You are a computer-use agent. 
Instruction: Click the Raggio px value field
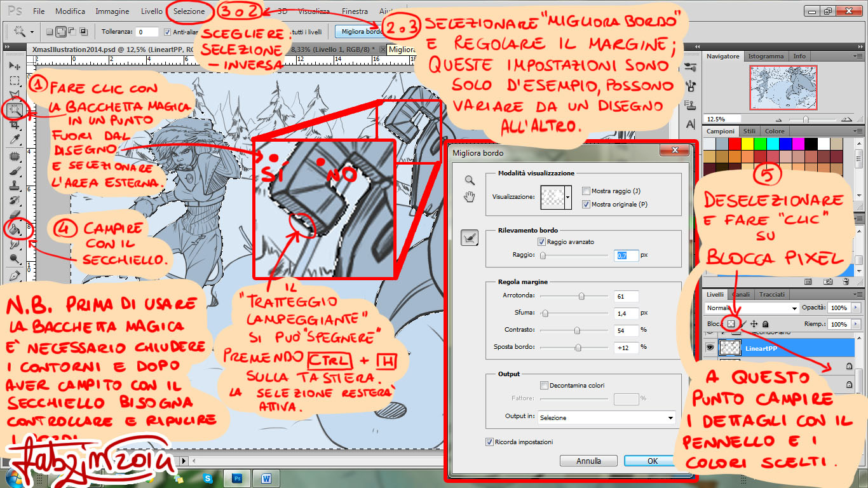click(627, 255)
